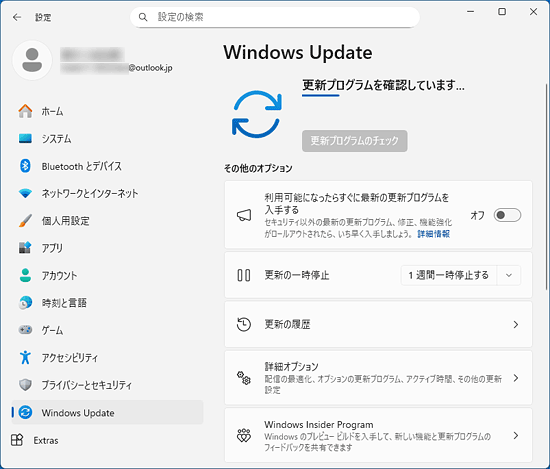Click the pause icon beside 更新の一時停止
Screen dimensions: 550x469
coord(244,275)
